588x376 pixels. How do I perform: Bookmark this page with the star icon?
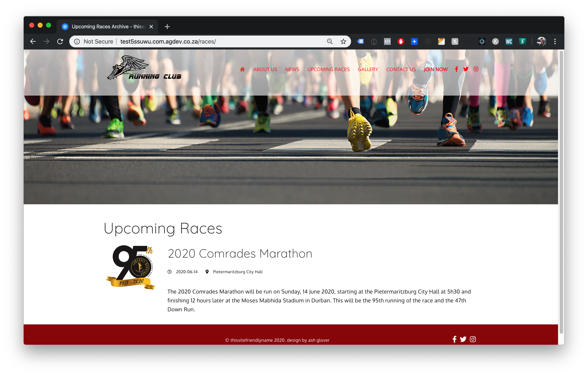(x=343, y=42)
